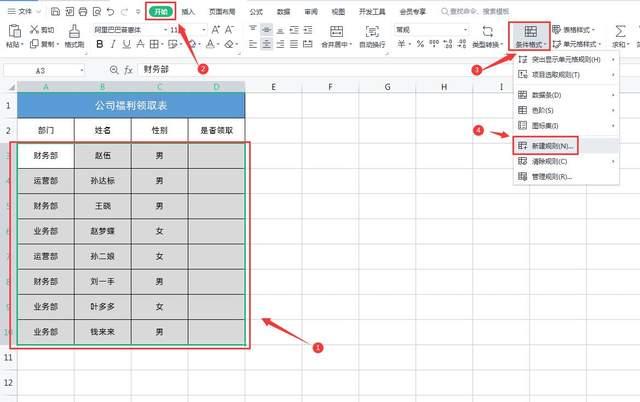Click the Merge and Center (合并居中) icon
This screenshot has width=640, height=402.
(336, 31)
